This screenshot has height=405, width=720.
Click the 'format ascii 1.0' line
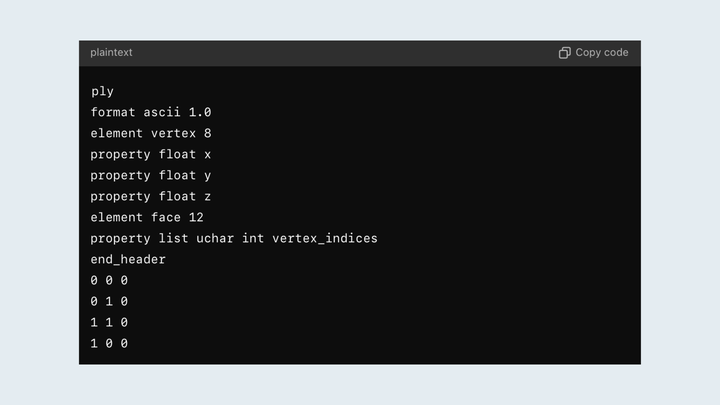coord(150,113)
